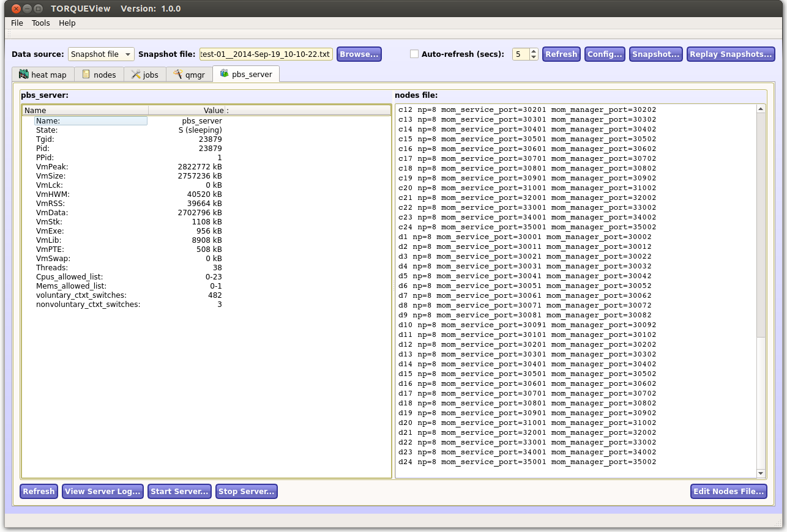The image size is (787, 532).
Task: Toggle the Auto-refresh checkbox
Action: click(x=414, y=54)
